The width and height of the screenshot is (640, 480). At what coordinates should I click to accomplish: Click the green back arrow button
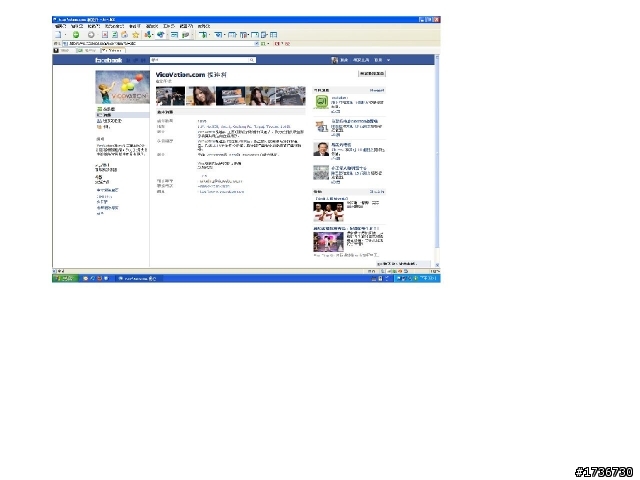tap(76, 35)
